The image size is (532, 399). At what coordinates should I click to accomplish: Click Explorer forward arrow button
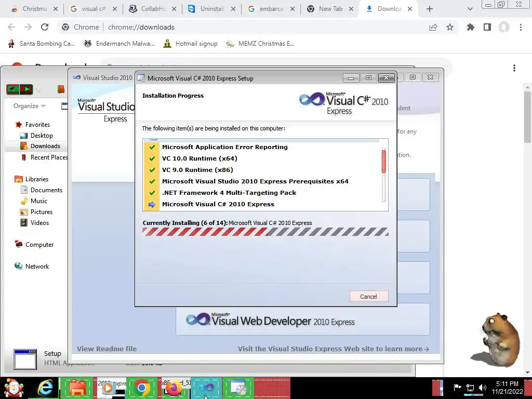tap(26, 89)
